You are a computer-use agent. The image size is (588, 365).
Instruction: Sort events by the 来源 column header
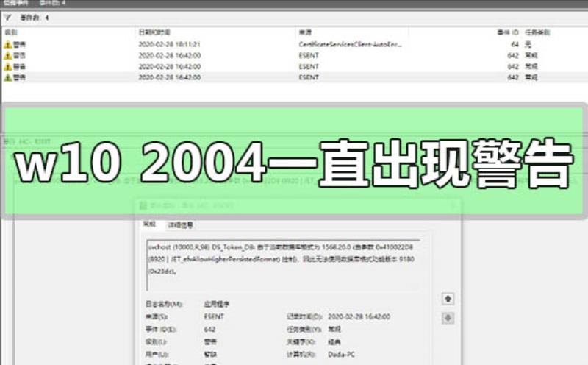pos(305,32)
